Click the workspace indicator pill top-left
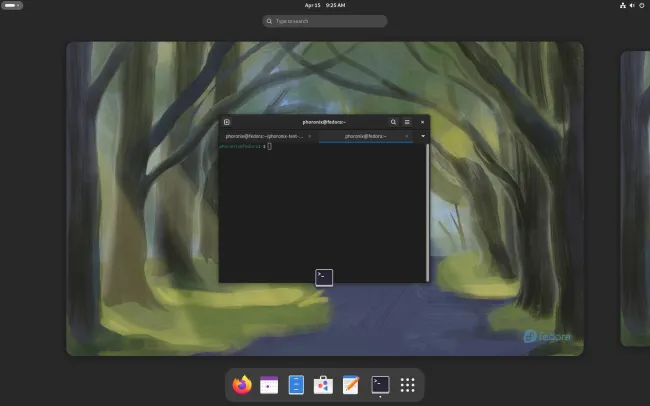650x406 pixels. click(x=12, y=5)
